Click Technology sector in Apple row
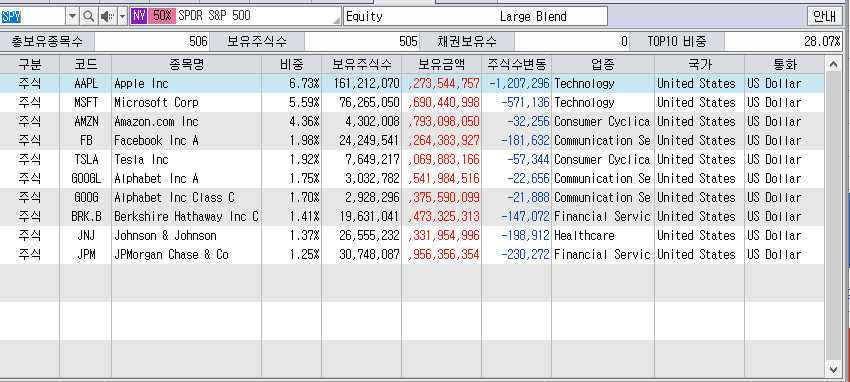Viewport: 850px width, 382px height. coord(603,83)
